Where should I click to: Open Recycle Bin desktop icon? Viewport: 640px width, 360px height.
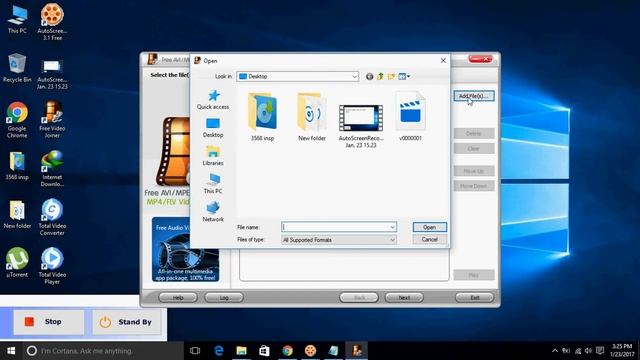point(17,68)
